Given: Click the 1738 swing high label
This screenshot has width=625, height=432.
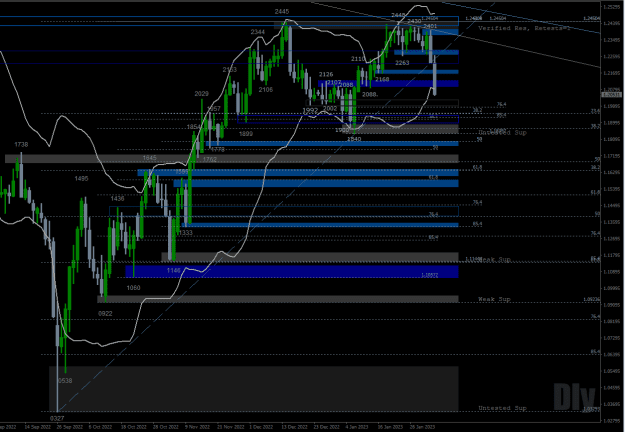Looking at the screenshot, I should [x=21, y=144].
